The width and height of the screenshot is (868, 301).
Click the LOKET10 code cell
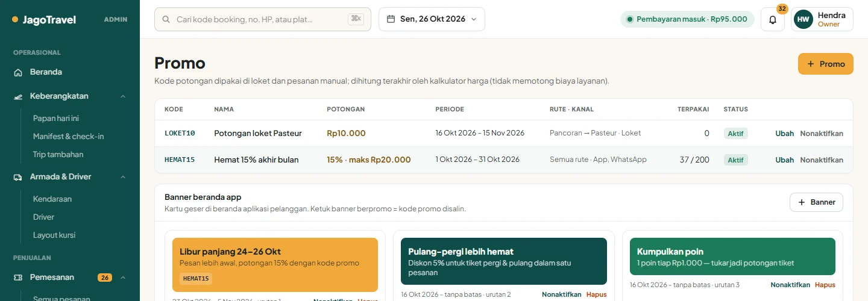[180, 134]
